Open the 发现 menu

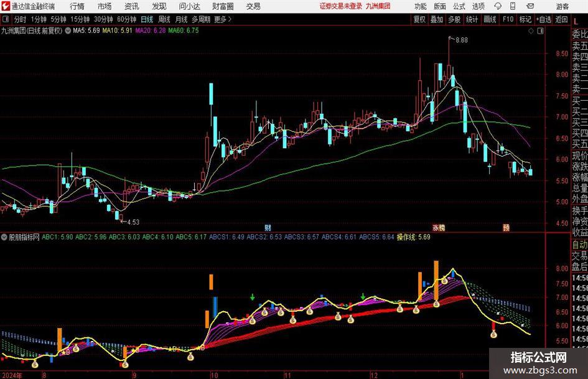point(159,6)
